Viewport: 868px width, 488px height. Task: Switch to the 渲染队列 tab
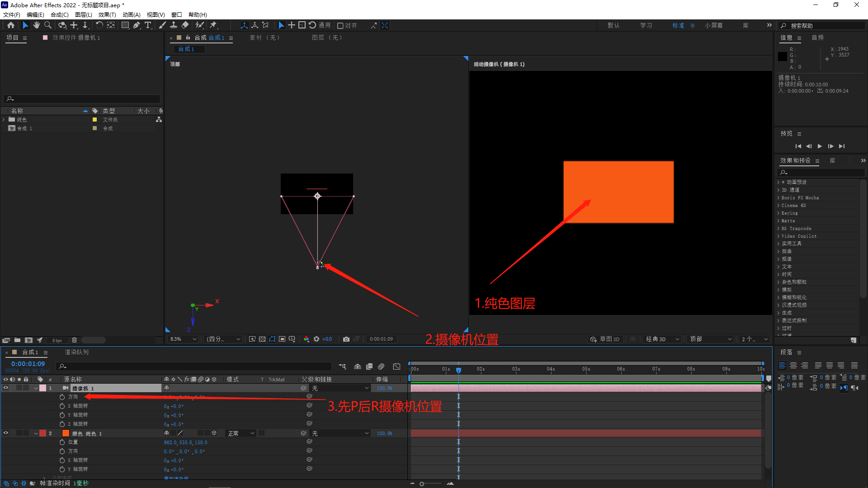click(x=76, y=352)
